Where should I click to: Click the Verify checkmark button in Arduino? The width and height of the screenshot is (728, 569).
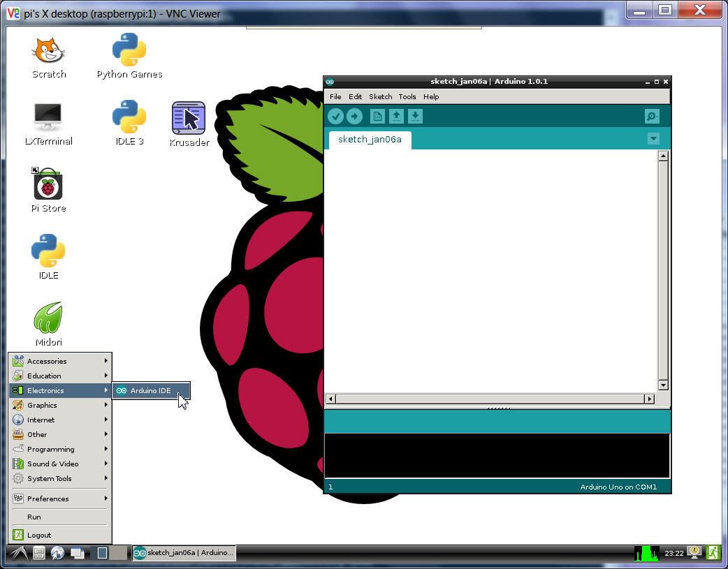(335, 117)
